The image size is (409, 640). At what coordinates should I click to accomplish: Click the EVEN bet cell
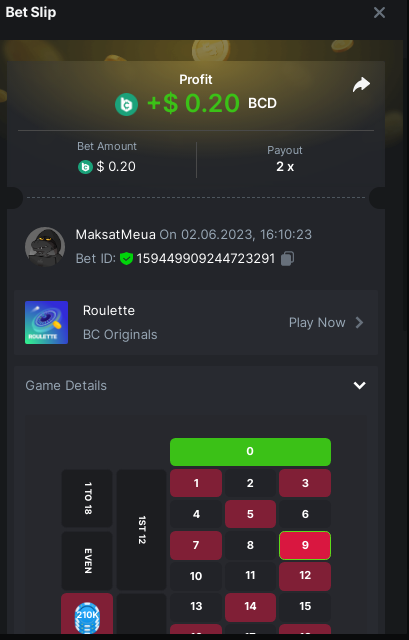(x=87, y=560)
